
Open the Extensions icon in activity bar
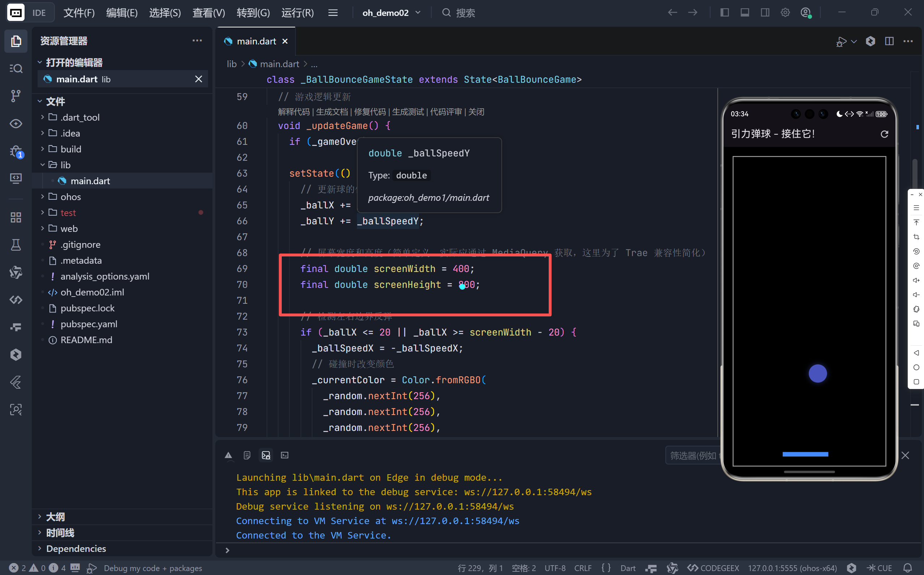click(16, 217)
